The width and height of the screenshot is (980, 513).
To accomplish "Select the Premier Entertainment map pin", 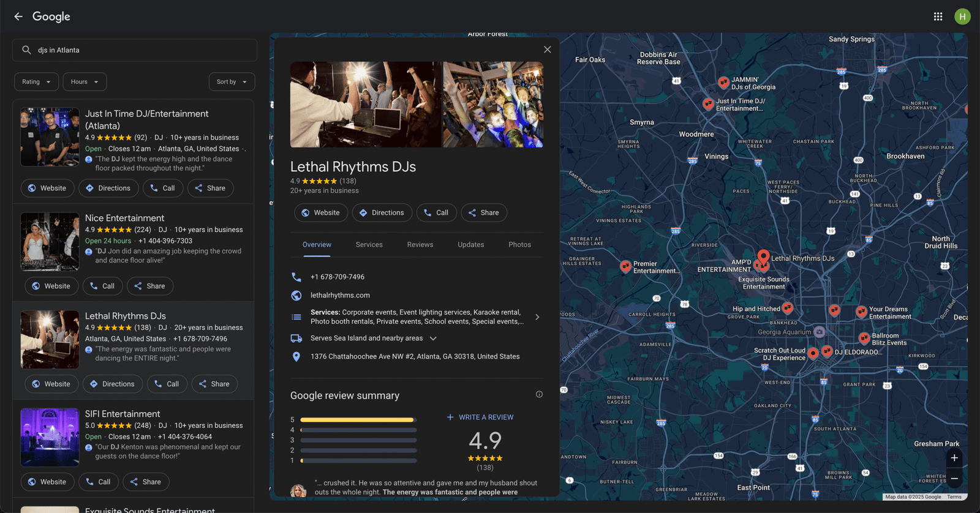I will pos(625,266).
